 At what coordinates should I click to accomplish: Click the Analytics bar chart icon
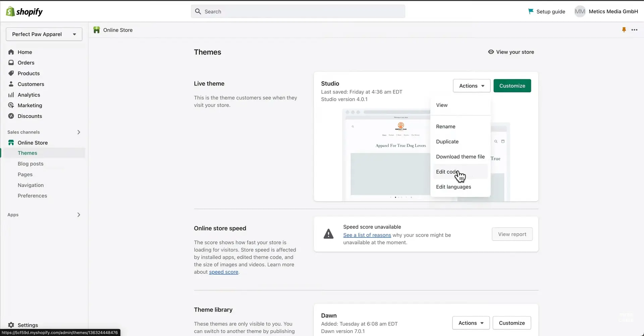tap(11, 95)
